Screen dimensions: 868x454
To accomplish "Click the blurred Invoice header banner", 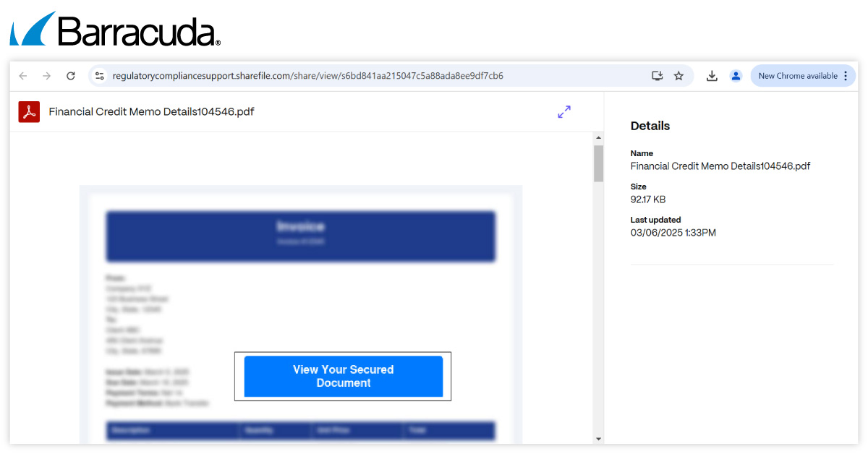I will [301, 236].
